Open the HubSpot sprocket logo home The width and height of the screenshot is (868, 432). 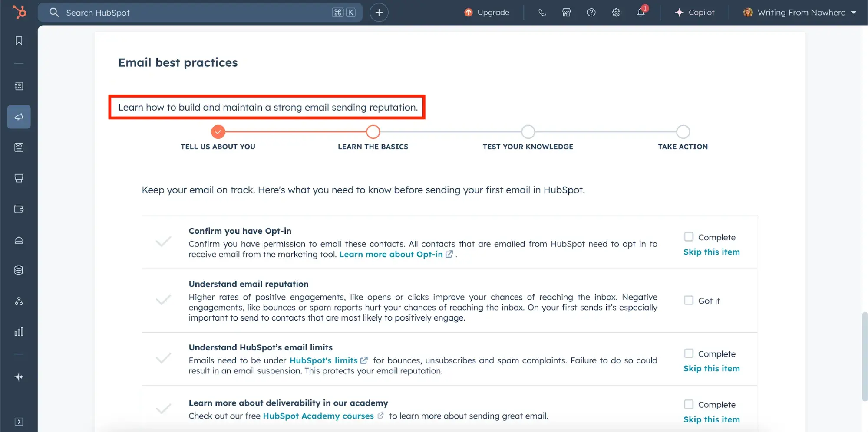click(19, 12)
